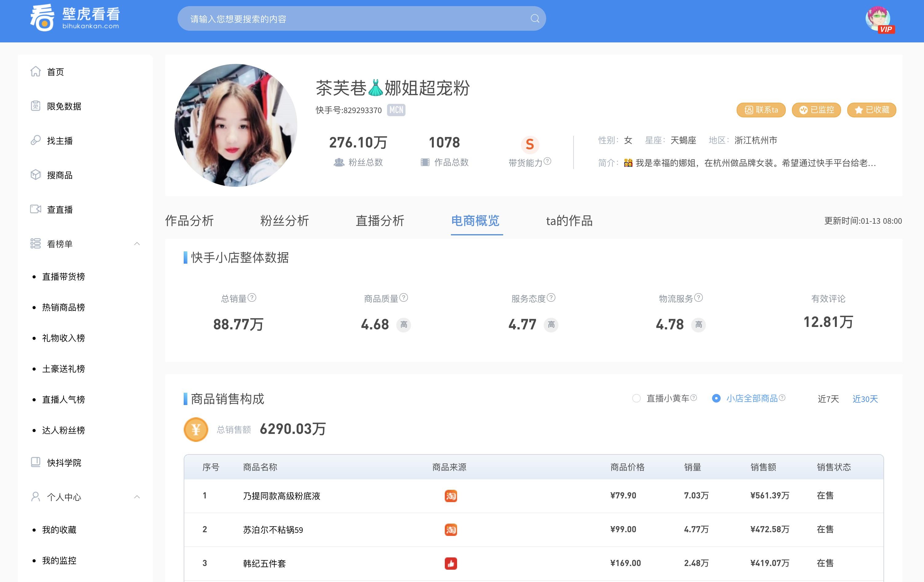Select the 直播小黄车 radio button
924x582 pixels.
coord(636,399)
